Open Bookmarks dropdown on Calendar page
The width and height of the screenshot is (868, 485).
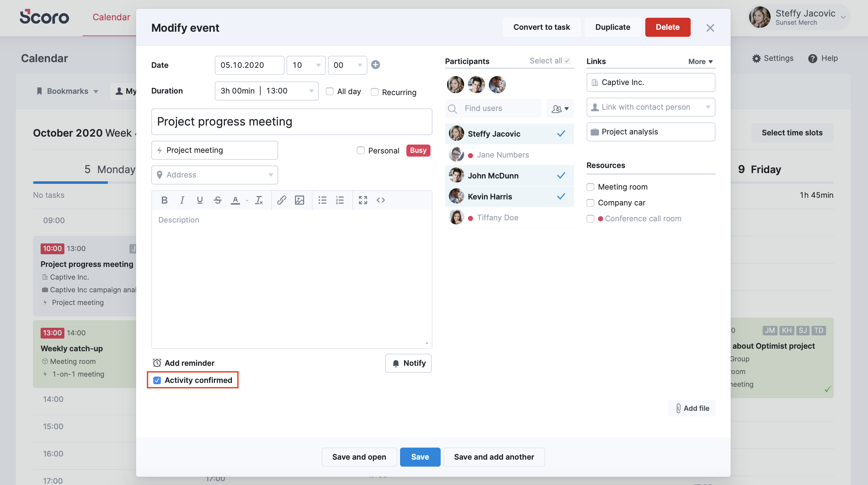[67, 91]
